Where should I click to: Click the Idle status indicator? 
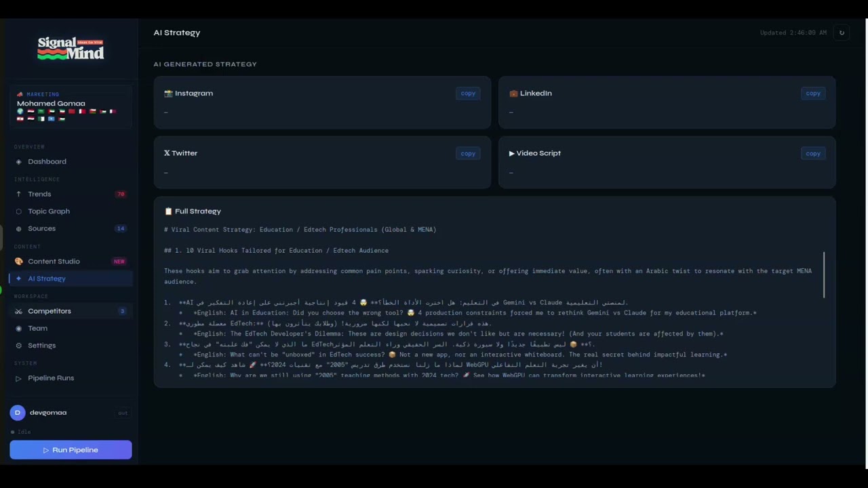point(21,432)
